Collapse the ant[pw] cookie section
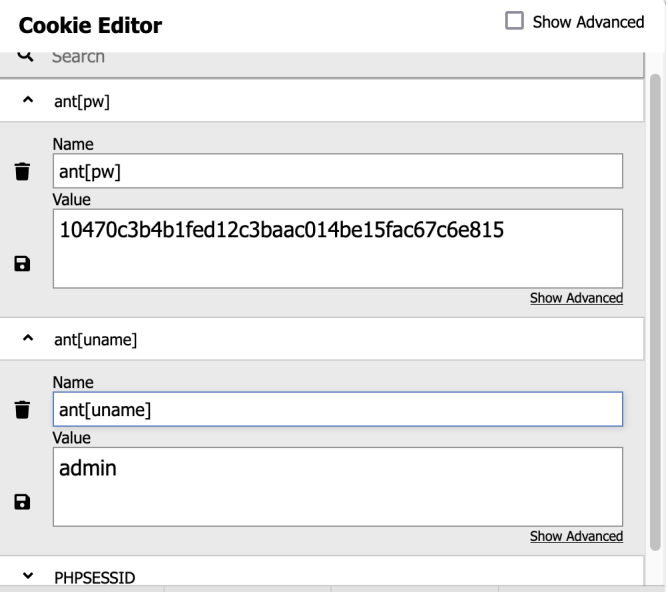This screenshot has width=668, height=592. [27, 101]
